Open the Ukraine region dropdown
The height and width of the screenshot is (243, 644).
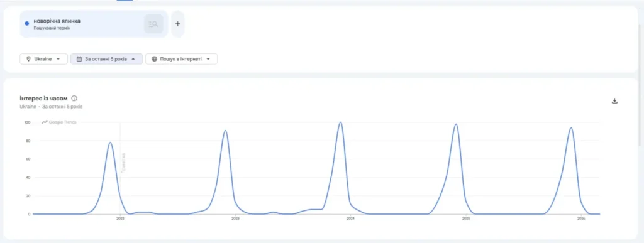43,59
